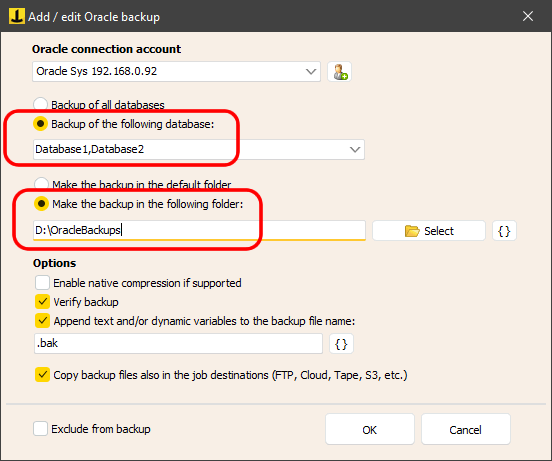
Task: Expand the Oracle connection account dropdown
Action: (x=310, y=72)
